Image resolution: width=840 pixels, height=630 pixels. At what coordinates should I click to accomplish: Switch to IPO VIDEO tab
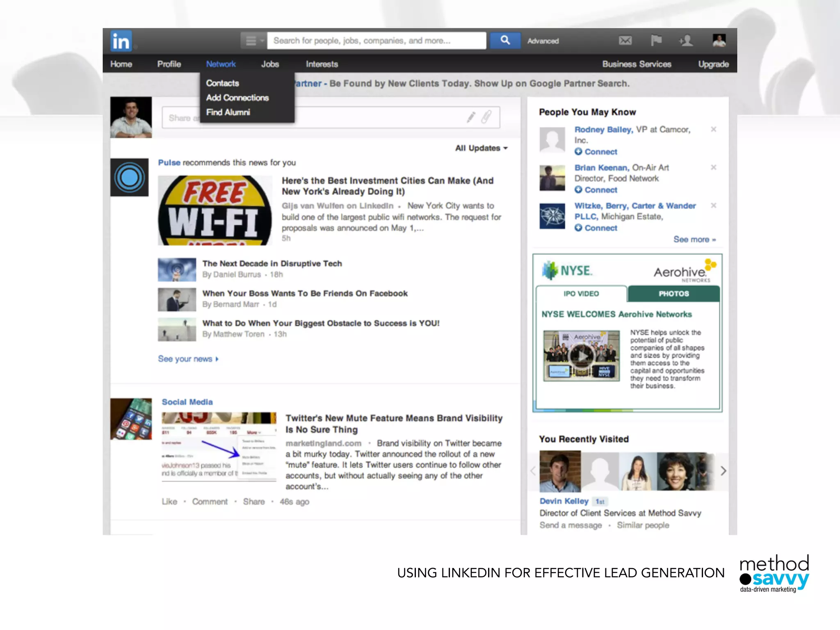581,294
